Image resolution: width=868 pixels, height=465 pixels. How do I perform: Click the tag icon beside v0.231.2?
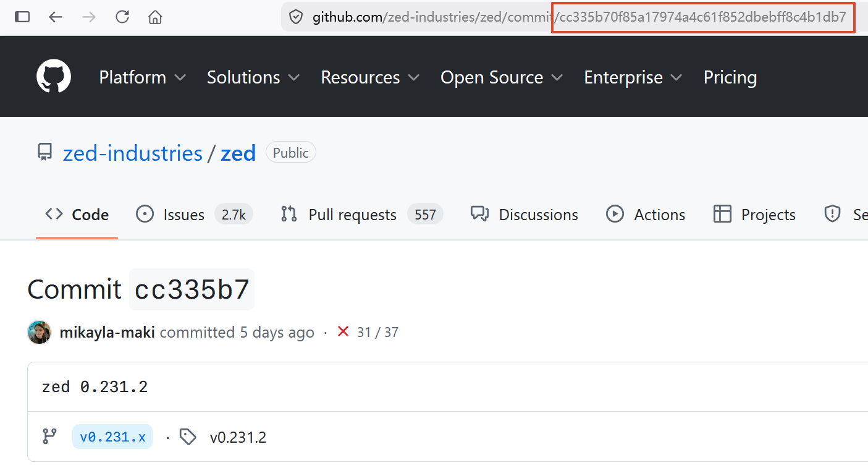pyautogui.click(x=188, y=437)
